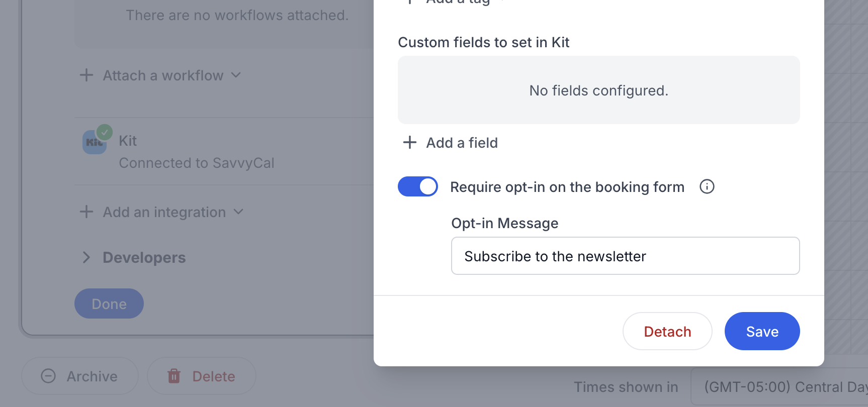Click the plus icon before Attach a workflow

click(86, 75)
